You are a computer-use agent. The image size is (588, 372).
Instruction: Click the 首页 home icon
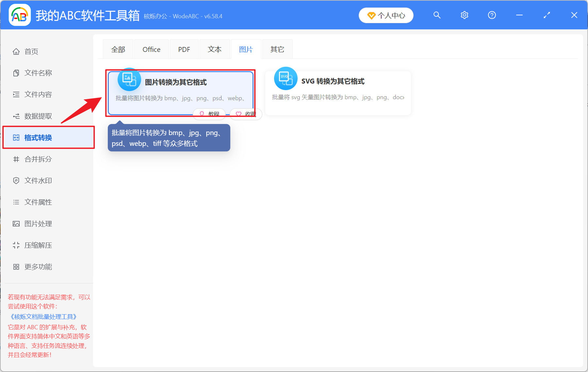click(x=16, y=51)
